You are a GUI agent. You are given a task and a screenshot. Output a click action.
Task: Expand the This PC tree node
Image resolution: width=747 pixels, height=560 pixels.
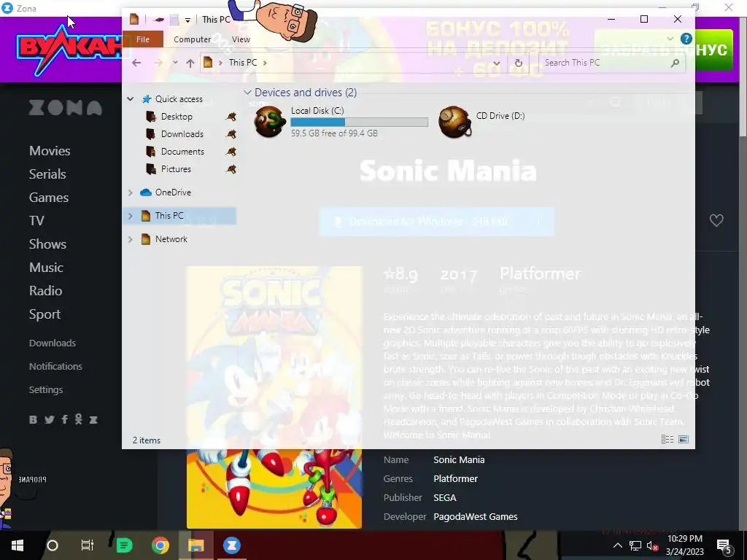(130, 216)
